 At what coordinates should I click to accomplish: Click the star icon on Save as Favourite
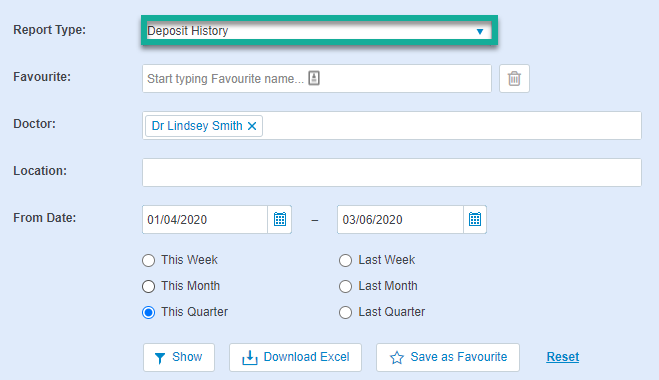[x=397, y=358]
